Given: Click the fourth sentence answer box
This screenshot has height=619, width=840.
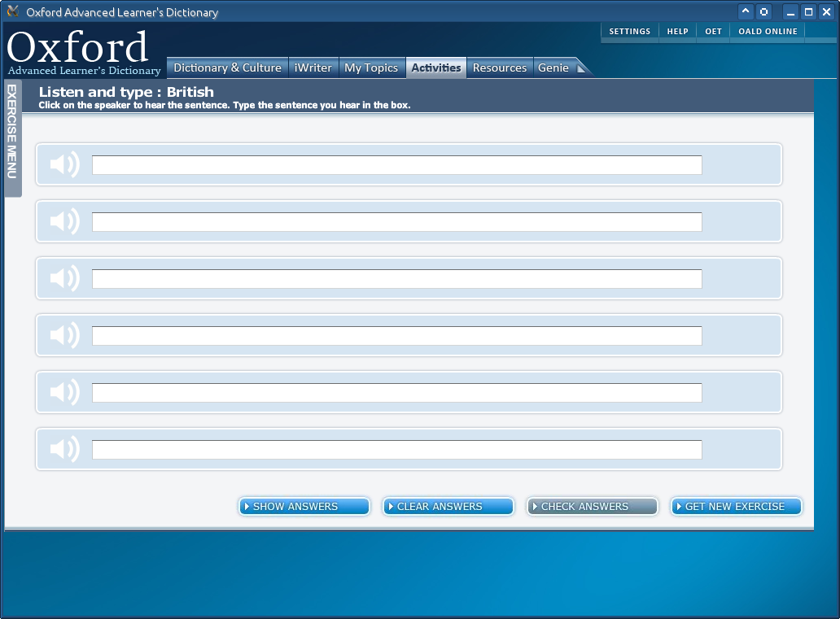Looking at the screenshot, I should tap(397, 336).
